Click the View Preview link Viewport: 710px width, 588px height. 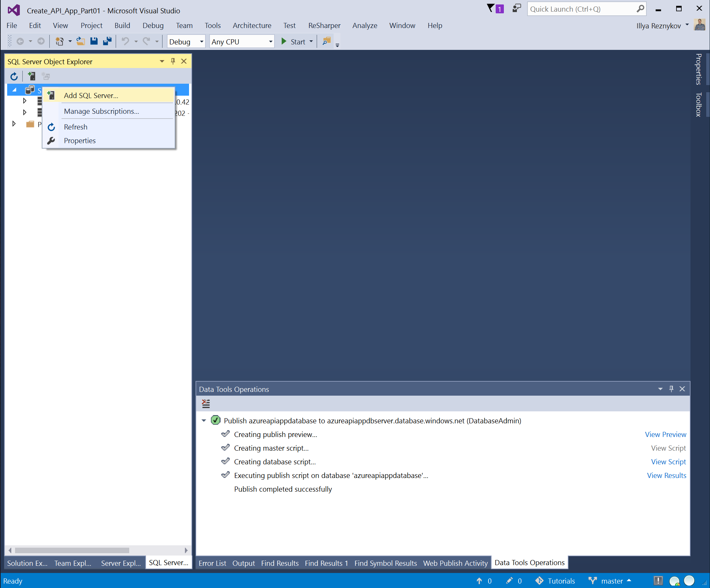665,434
